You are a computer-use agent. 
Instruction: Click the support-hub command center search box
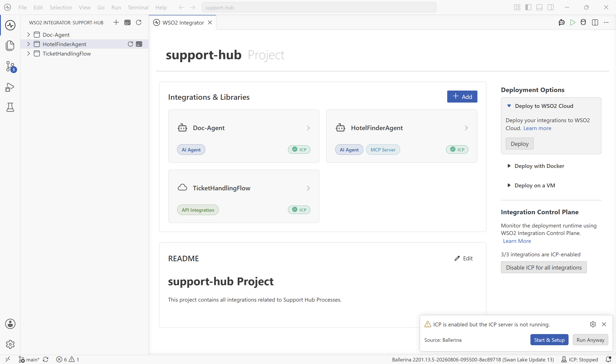pyautogui.click(x=319, y=7)
